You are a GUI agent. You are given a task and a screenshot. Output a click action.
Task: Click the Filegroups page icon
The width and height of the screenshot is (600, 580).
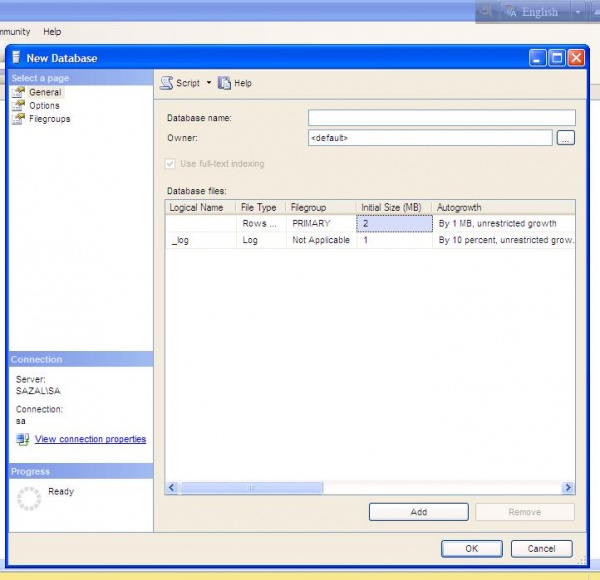pyautogui.click(x=18, y=119)
